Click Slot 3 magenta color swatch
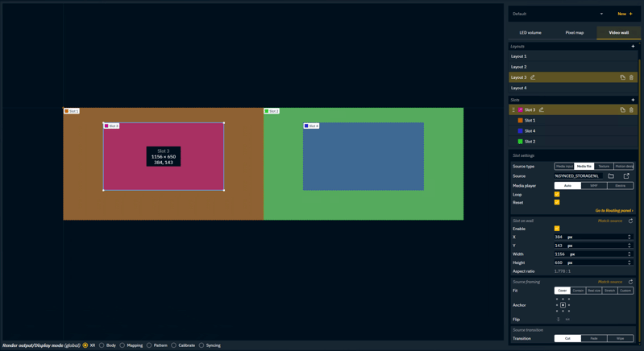 coord(521,110)
